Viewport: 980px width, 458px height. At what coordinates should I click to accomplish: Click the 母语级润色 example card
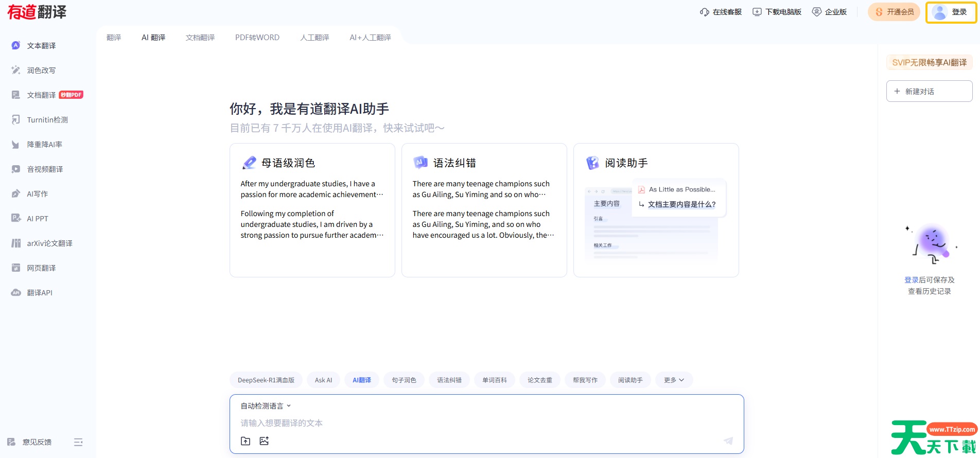(312, 210)
